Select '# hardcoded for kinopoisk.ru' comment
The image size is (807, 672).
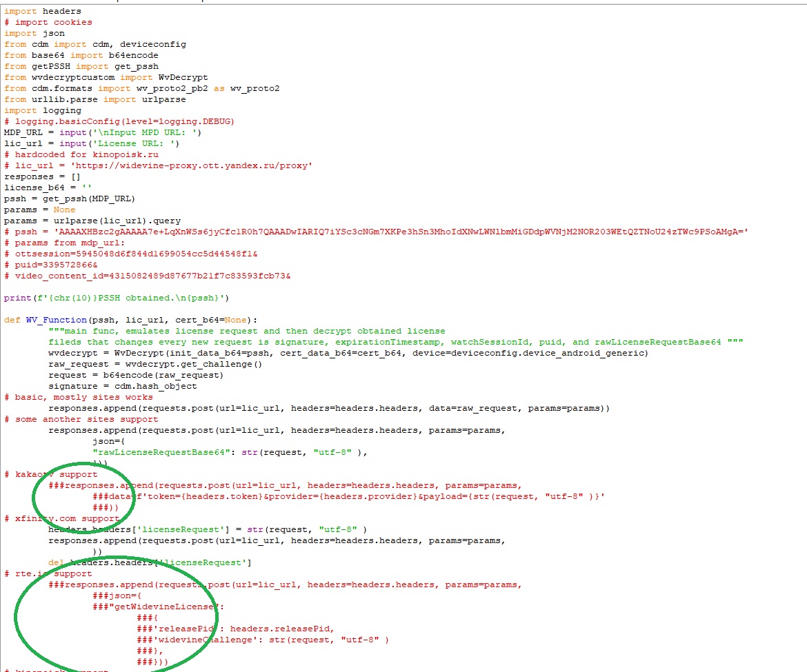81,155
